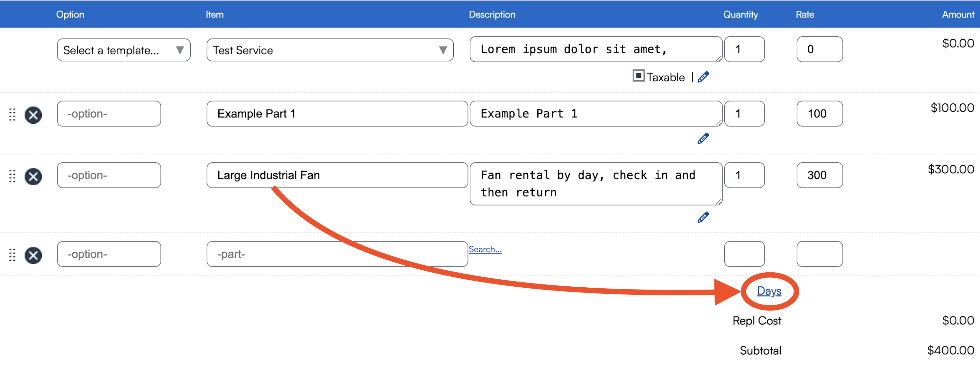Click pencil icon under Example Part 1 description
Image resolution: width=980 pixels, height=366 pixels.
tap(703, 139)
